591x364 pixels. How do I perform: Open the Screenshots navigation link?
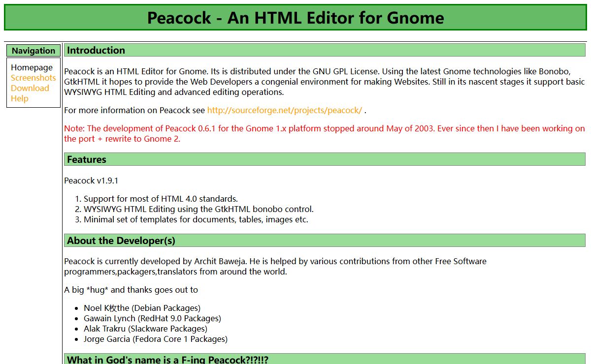point(33,78)
